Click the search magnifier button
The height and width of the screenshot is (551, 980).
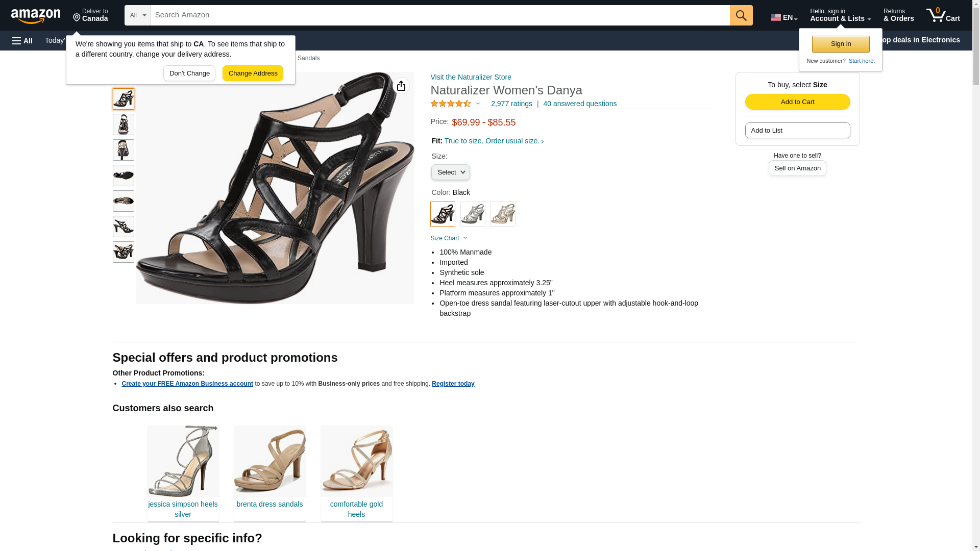(741, 15)
